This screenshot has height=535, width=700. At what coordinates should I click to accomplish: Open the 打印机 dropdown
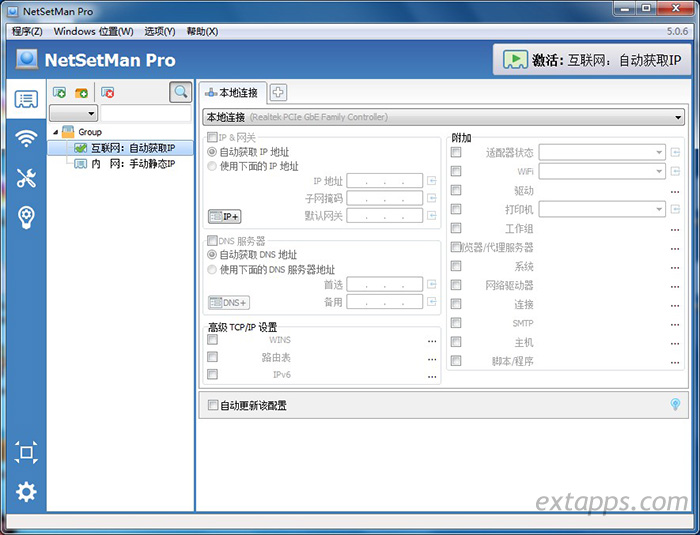tap(602, 209)
